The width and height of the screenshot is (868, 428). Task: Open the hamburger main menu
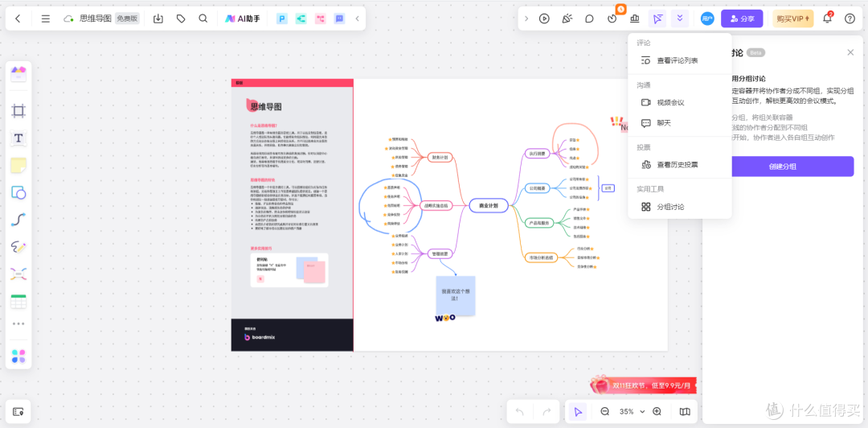coord(45,19)
